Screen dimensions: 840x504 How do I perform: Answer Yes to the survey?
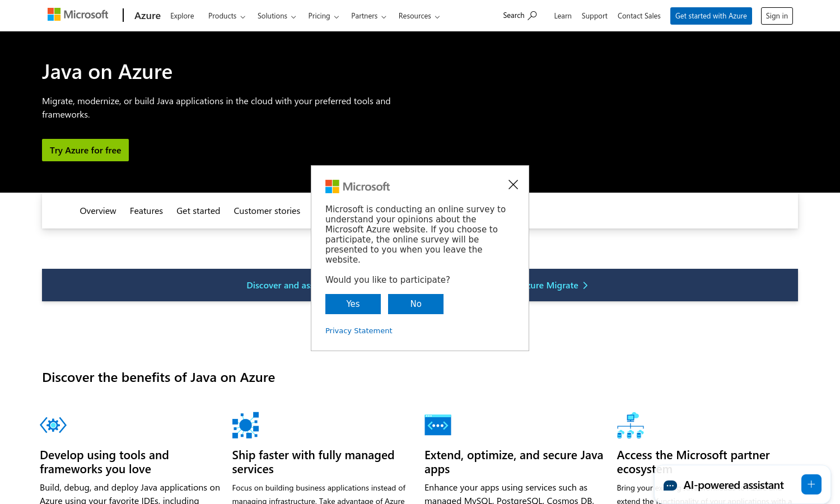click(x=353, y=304)
